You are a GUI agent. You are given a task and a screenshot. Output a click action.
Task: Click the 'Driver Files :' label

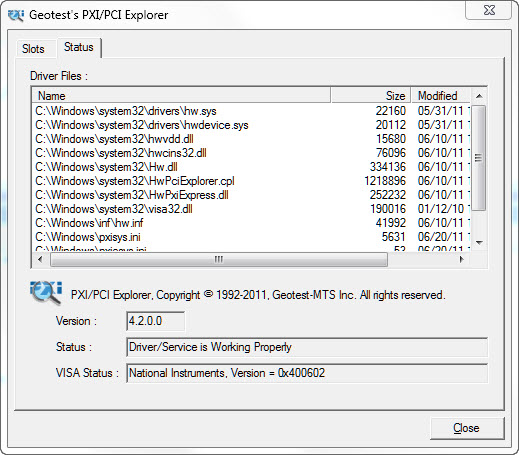[59, 76]
